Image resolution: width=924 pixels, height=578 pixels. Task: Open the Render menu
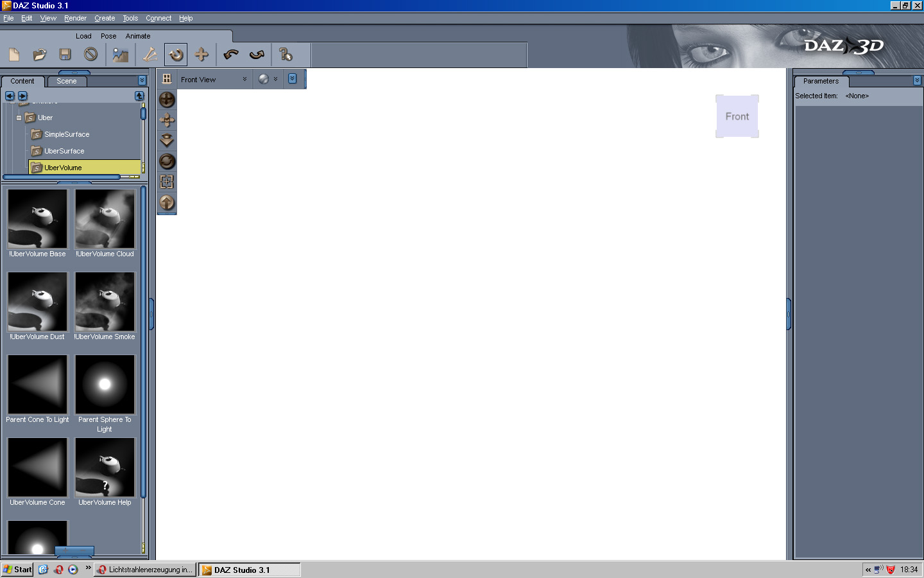75,18
